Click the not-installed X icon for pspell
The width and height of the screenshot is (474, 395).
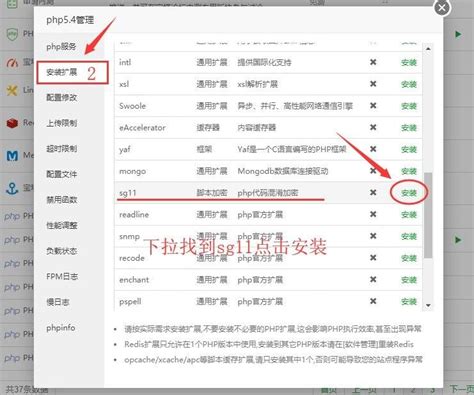coord(373,301)
